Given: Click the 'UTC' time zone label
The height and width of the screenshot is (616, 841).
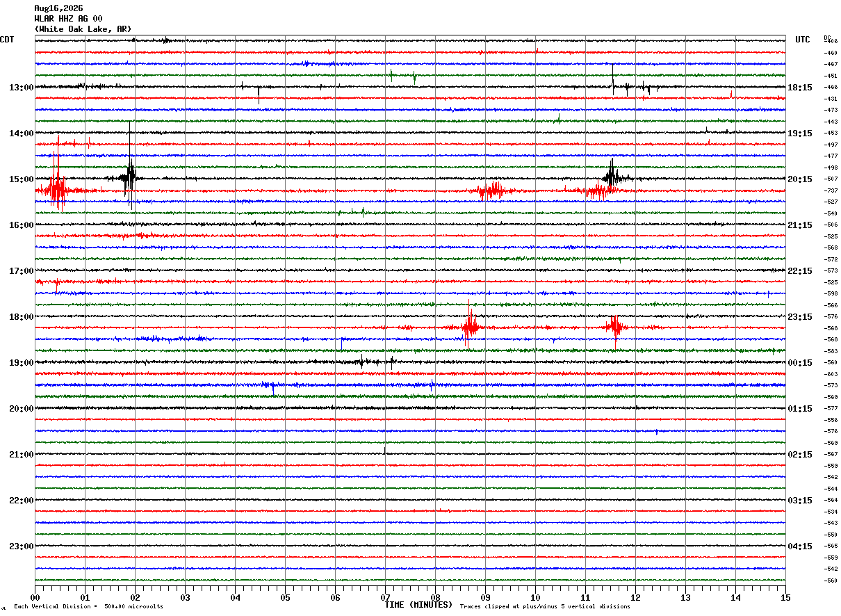Looking at the screenshot, I should 803,40.
